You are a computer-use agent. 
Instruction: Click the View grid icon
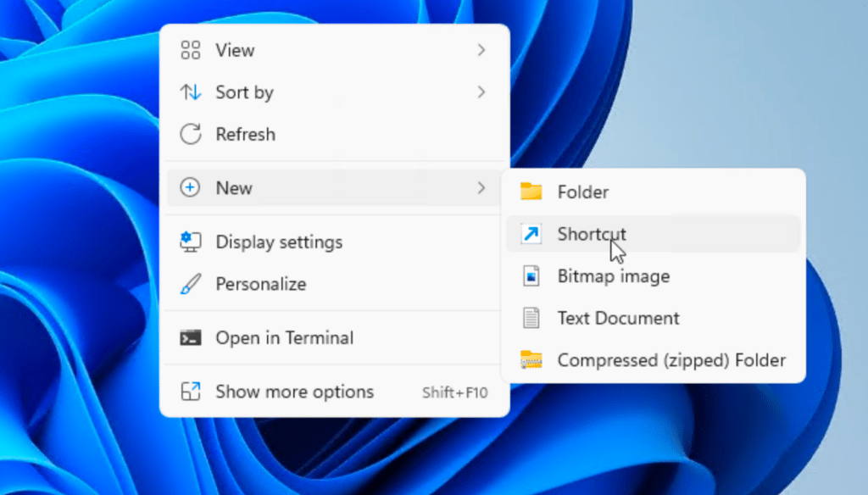[x=191, y=50]
